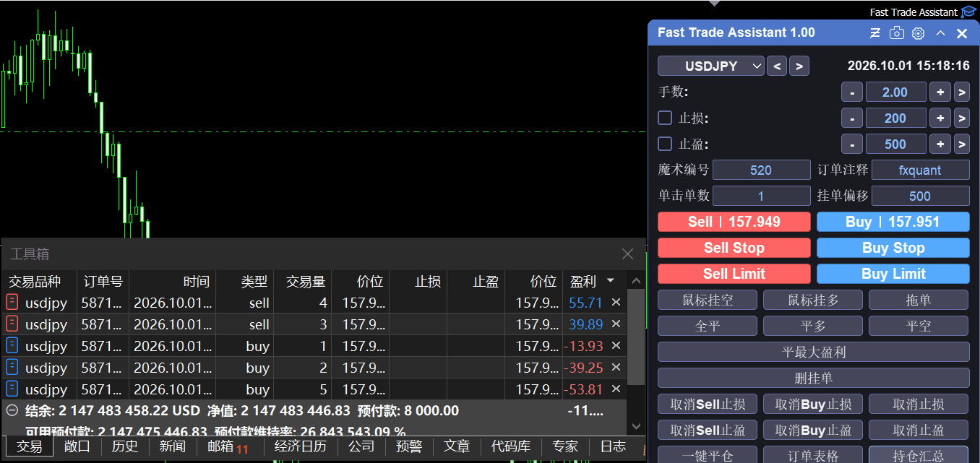Enable the take profit (止盈) checkbox
Image resolution: width=980 pixels, height=463 pixels.
point(665,144)
